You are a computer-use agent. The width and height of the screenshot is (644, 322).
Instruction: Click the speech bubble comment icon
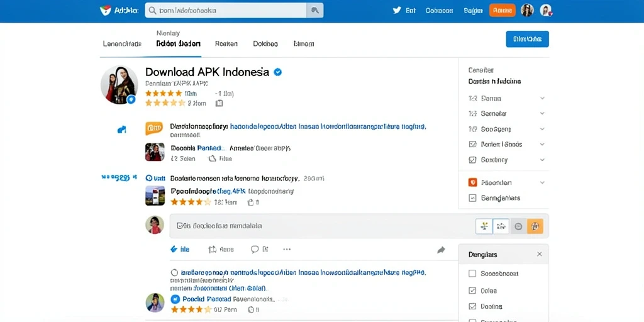[x=255, y=249]
